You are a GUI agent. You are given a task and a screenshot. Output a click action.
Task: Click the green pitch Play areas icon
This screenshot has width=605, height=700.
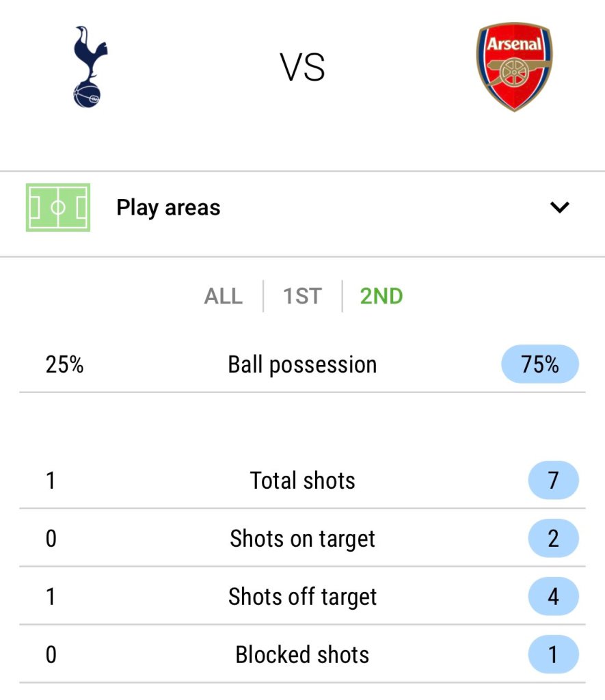tap(58, 207)
